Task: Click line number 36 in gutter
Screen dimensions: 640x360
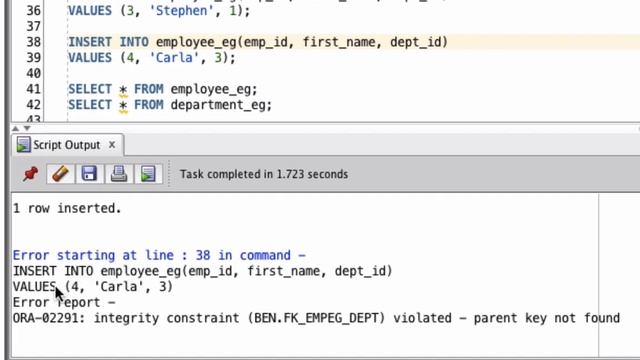Action: point(33,11)
